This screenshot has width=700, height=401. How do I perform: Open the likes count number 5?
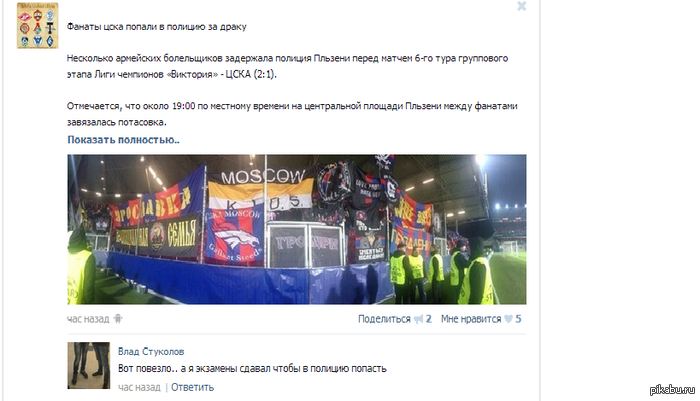click(518, 319)
